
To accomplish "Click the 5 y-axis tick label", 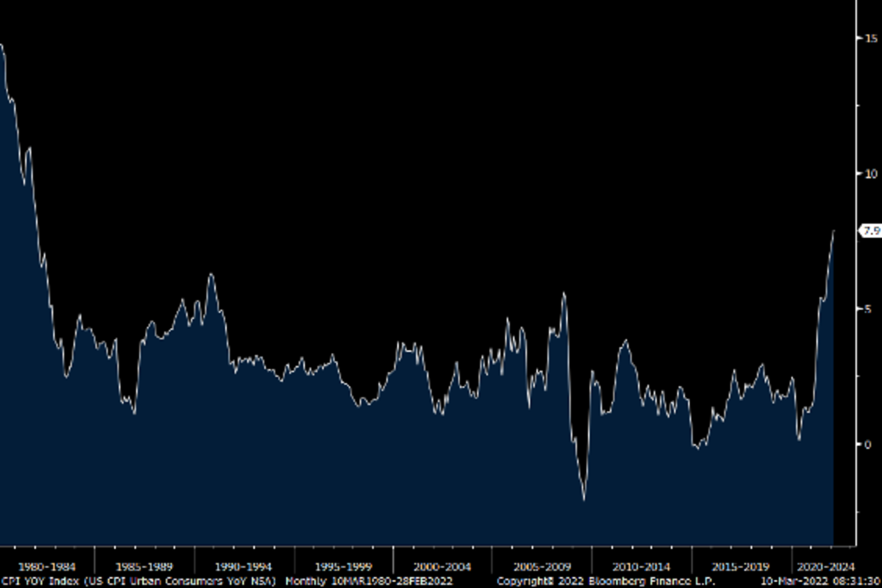I will (868, 309).
